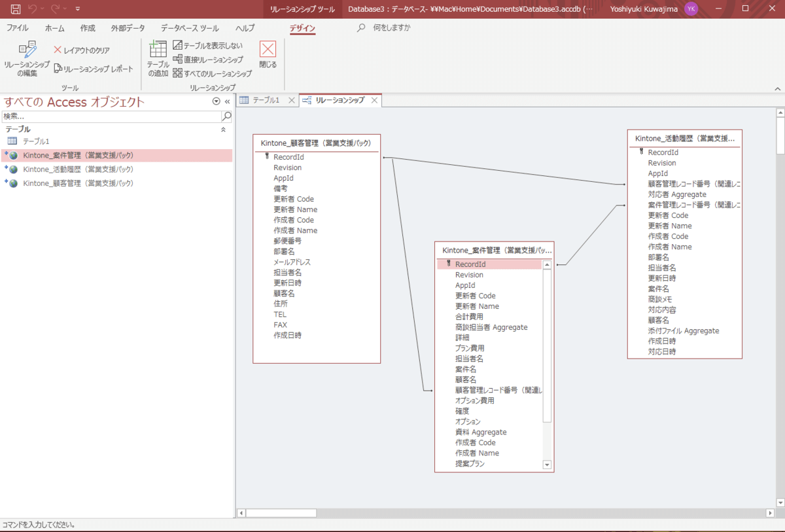This screenshot has height=532, width=785.
Task: Select RecordId in Kintone_顧客管理 table
Action: [288, 157]
